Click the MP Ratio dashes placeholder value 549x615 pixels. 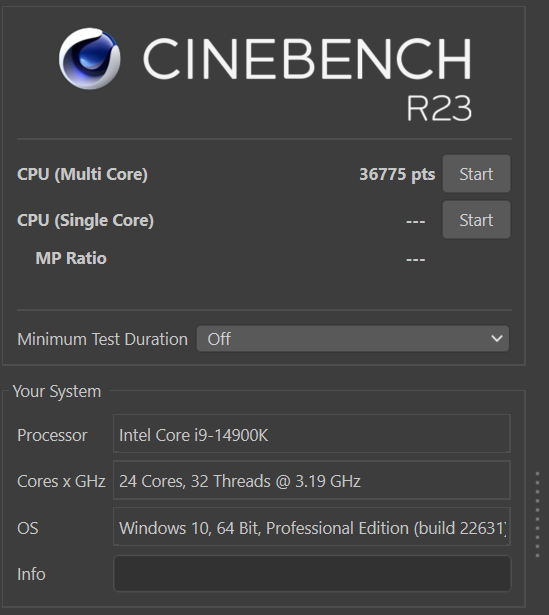point(416,260)
